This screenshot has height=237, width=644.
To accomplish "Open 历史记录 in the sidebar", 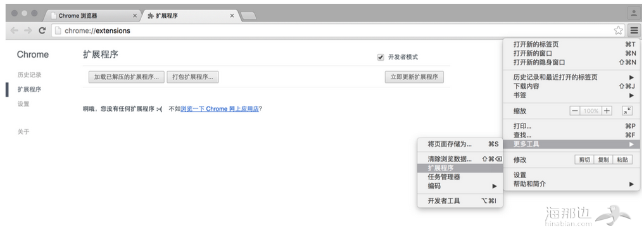I will (29, 75).
